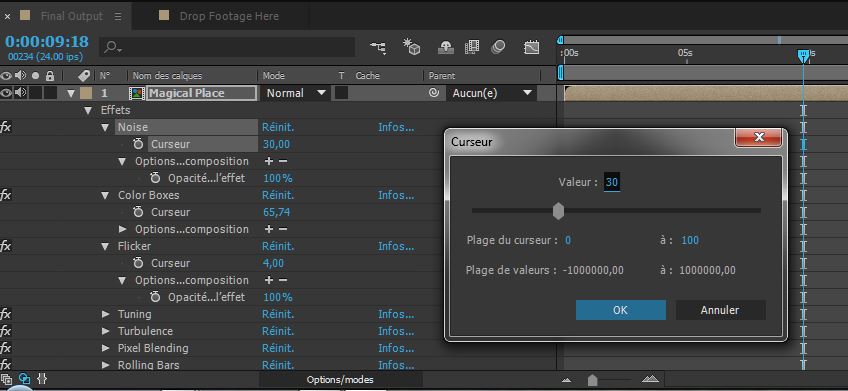The image size is (848, 391).
Task: Toggle solo box for Magical Place layer
Action: click(36, 93)
